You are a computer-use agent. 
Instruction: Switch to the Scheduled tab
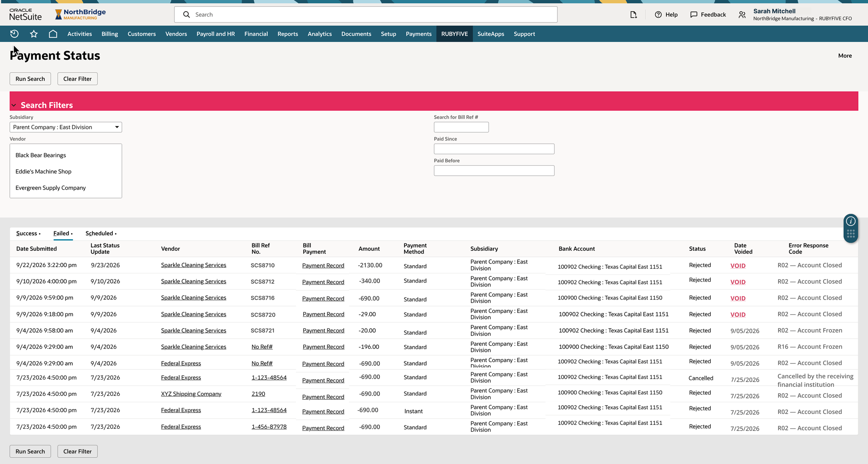pyautogui.click(x=101, y=233)
